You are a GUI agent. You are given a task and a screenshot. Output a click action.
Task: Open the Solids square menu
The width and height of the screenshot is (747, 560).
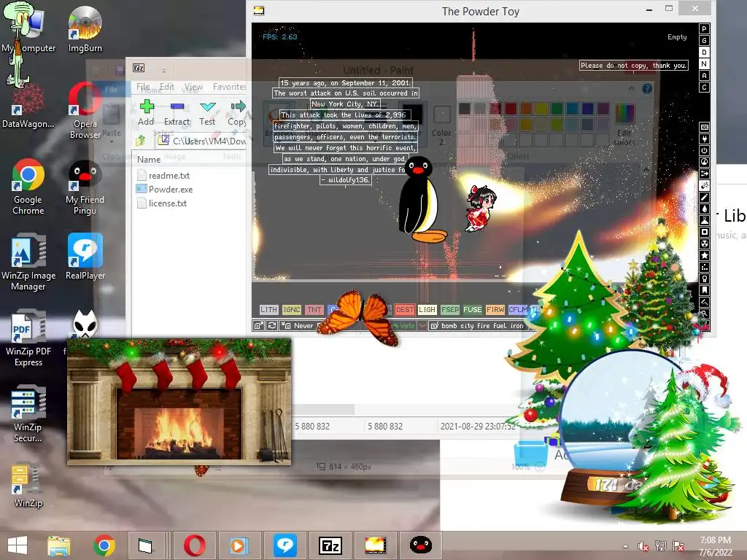704,232
